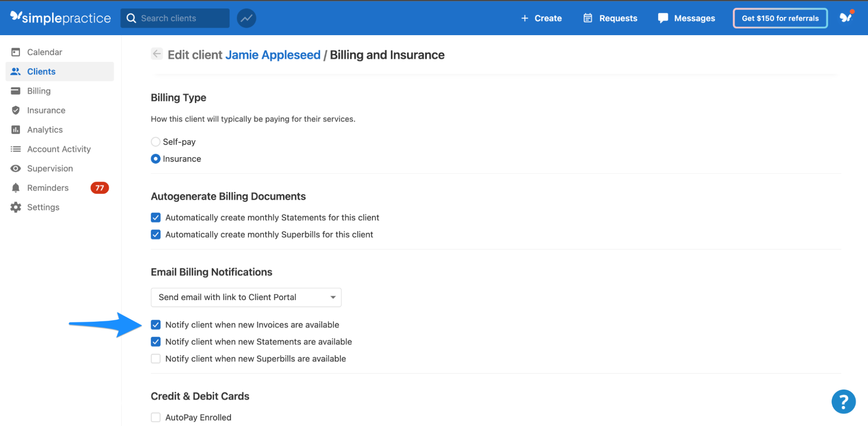
Task: Select the Supervision eye icon
Action: pos(16,168)
